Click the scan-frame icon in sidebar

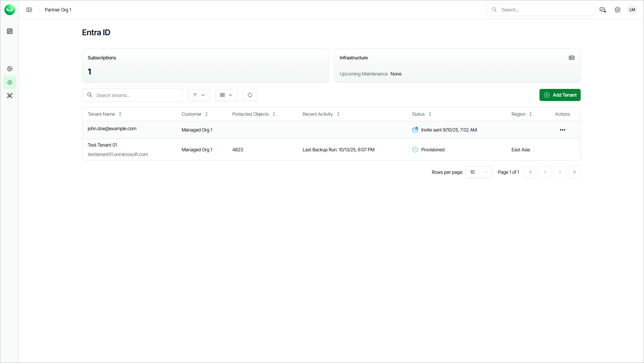coord(10,96)
